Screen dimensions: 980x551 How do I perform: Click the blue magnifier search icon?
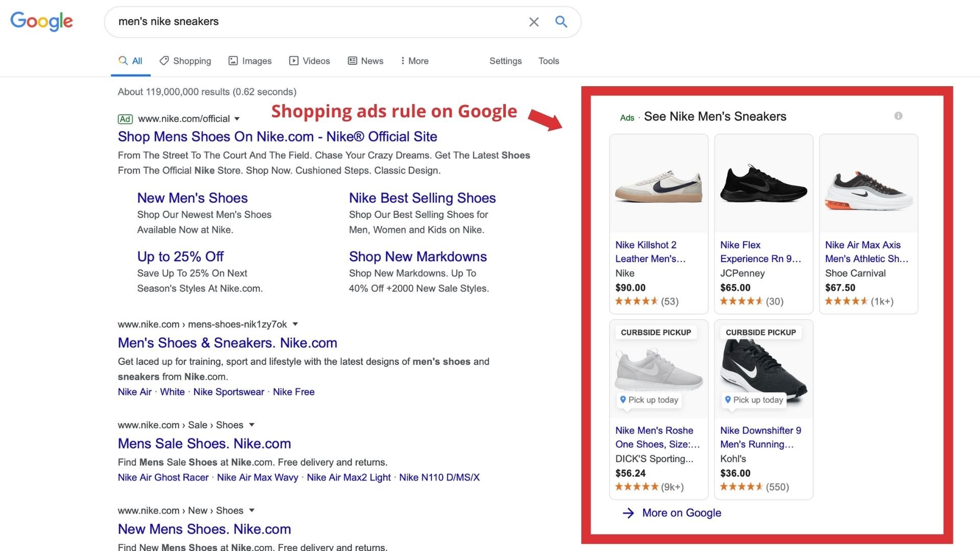[x=561, y=21]
